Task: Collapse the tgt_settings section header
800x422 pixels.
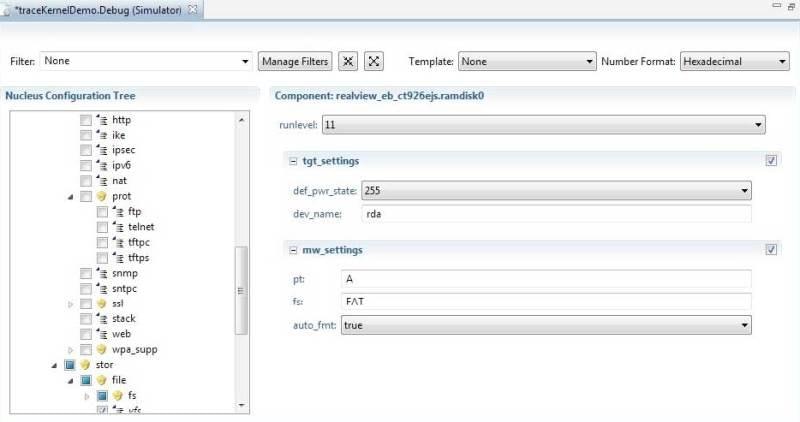Action: click(294, 160)
